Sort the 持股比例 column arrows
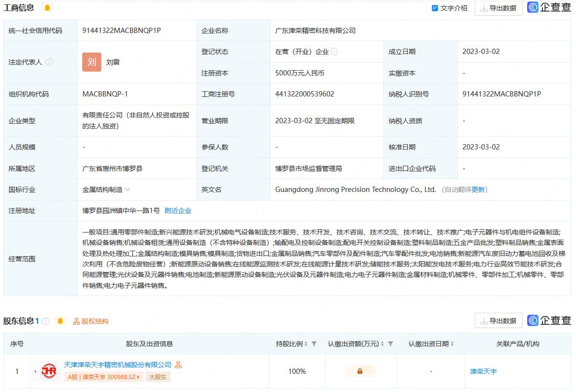 306,344
